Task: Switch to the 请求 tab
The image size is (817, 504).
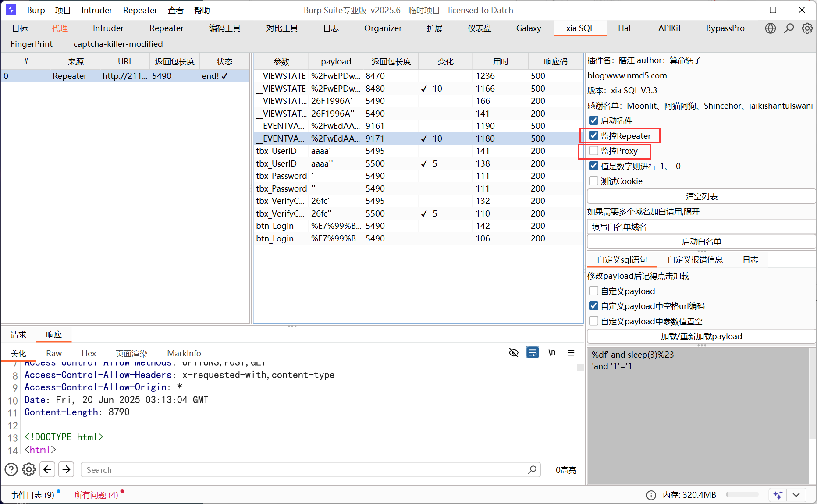Action: coord(18,335)
